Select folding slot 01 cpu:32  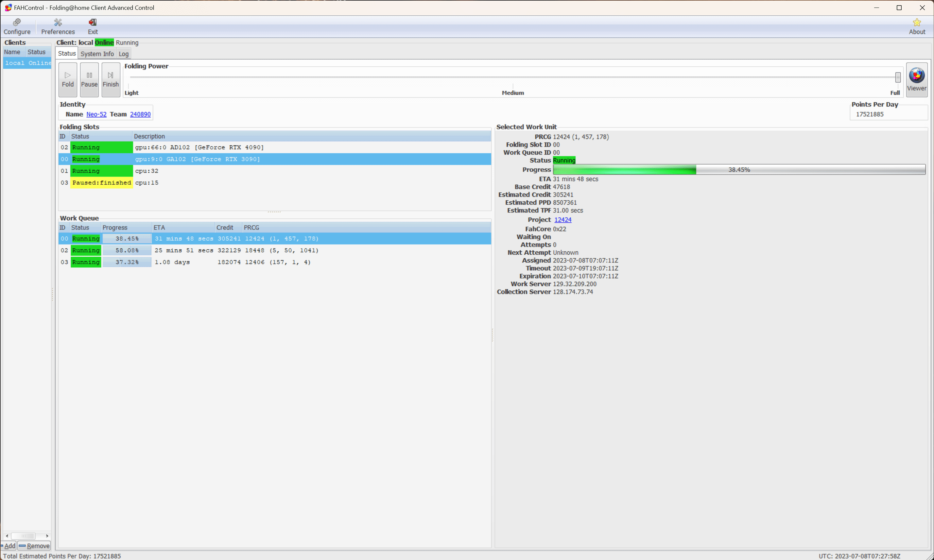click(275, 171)
